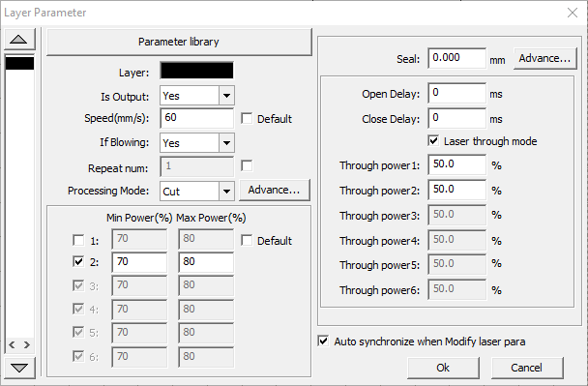Click the right scroll arrow in layer list
588x386 pixels.
(x=27, y=344)
